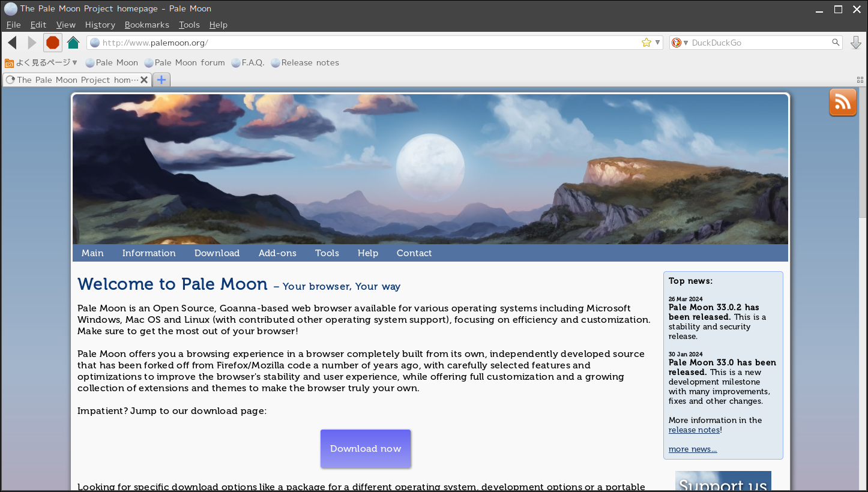Click the tab groups grid icon
The image size is (868, 492).
[860, 80]
